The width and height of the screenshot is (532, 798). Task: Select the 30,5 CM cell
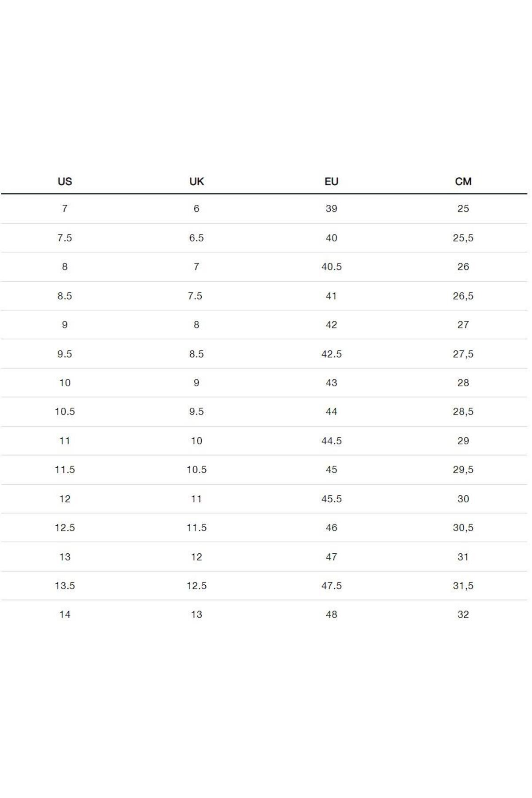pos(463,528)
